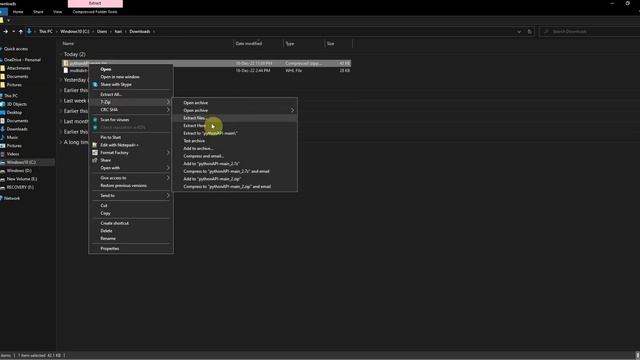640x360 pixels.
Task: Click the blue Downloads arrow icon in address bar
Action: click(x=29, y=31)
